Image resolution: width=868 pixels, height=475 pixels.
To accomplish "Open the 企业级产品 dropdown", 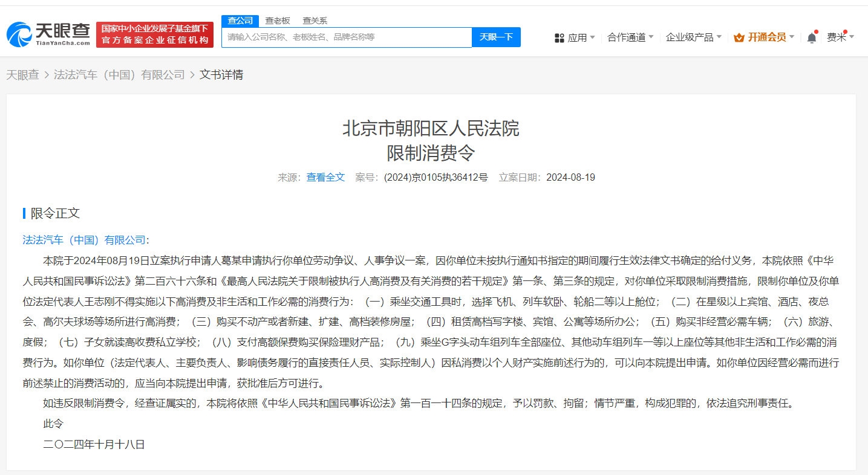I will pos(694,37).
